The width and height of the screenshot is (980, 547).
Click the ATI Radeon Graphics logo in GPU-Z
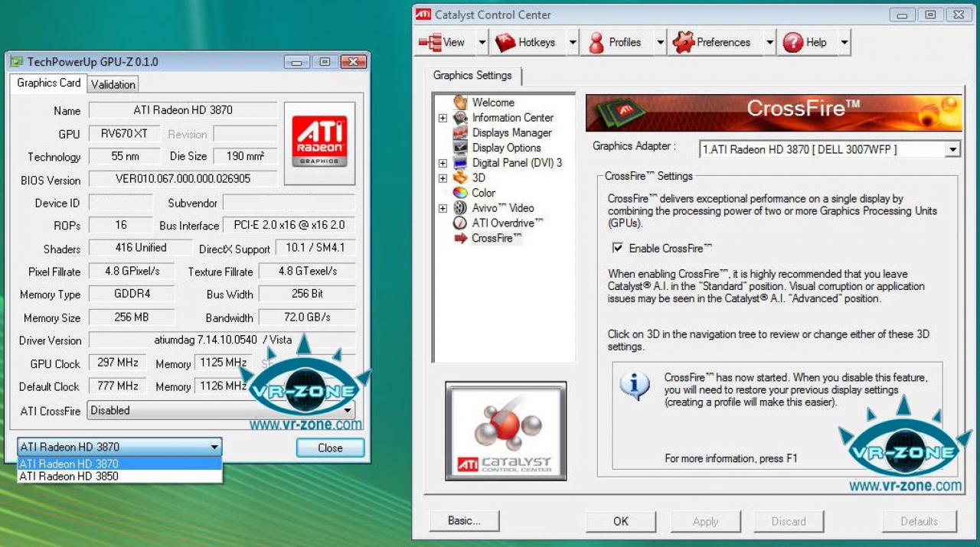coord(319,143)
